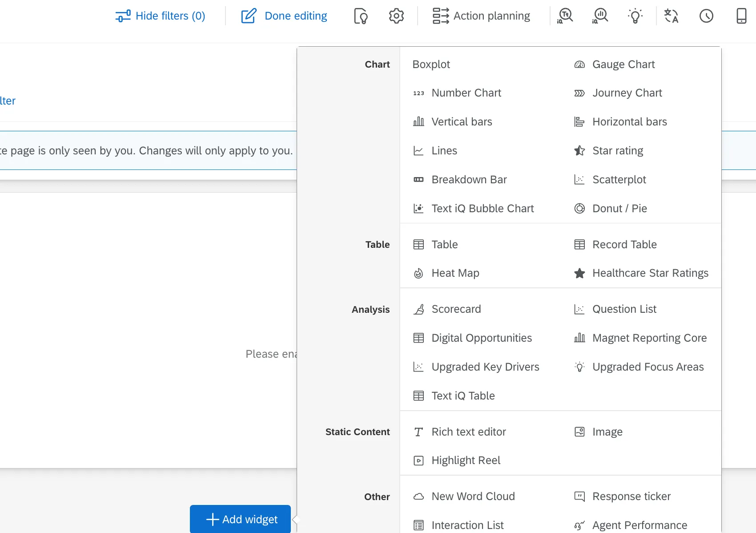Image resolution: width=756 pixels, height=533 pixels.
Task: Add a Journey Chart widget icon
Action: pyautogui.click(x=579, y=93)
